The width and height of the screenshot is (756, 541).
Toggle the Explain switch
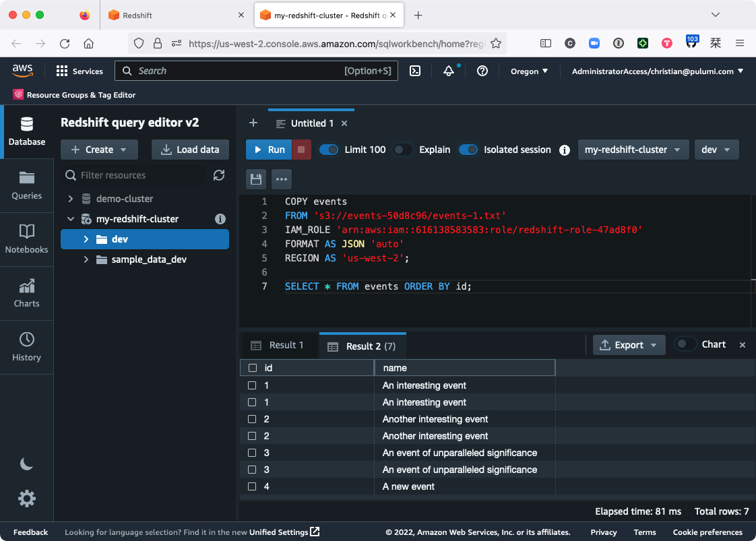point(402,150)
